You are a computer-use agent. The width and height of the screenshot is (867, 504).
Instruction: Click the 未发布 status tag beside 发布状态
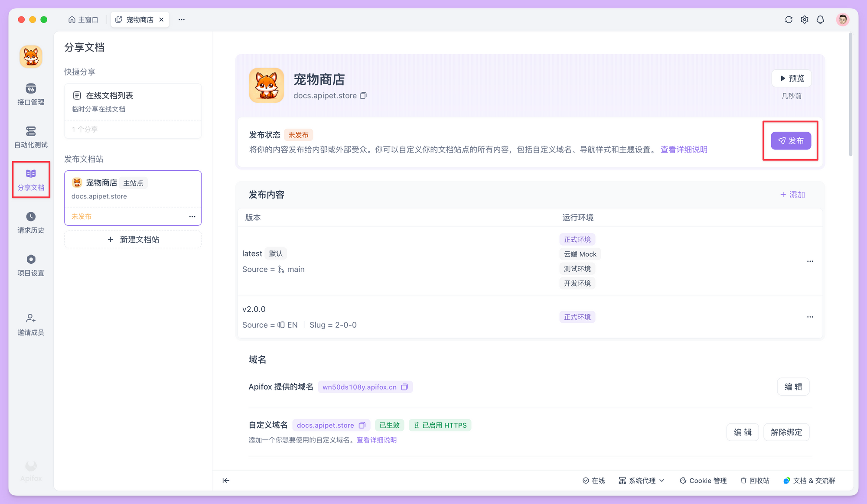[x=298, y=135]
